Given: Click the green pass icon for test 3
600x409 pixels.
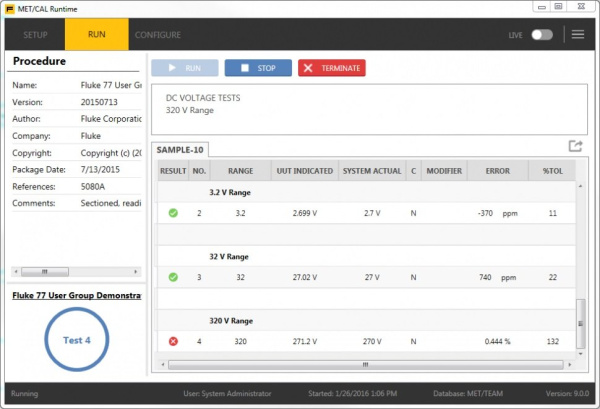Looking at the screenshot, I should coord(172,277).
